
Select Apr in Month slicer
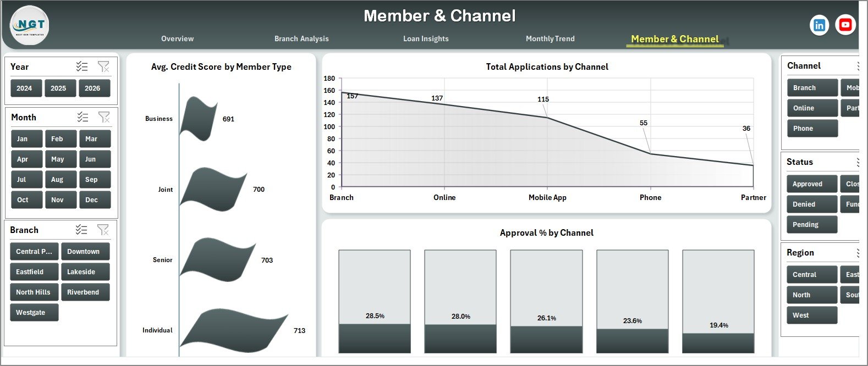coord(26,159)
